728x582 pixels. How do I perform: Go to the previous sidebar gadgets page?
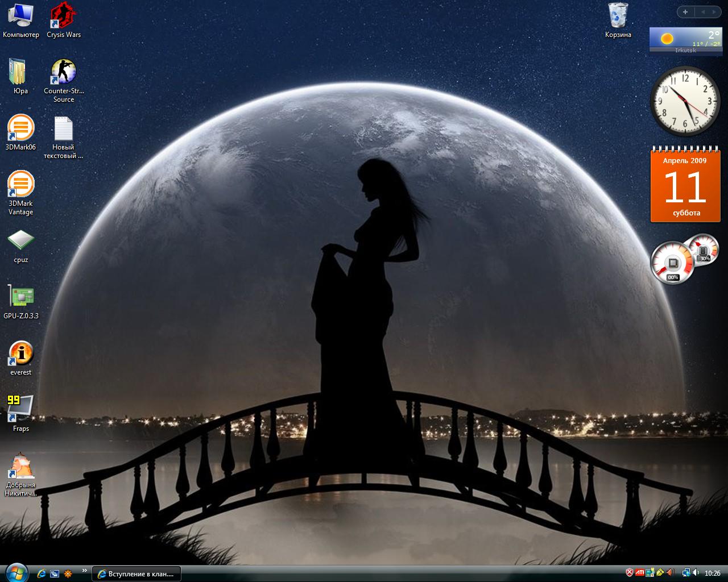pos(703,12)
